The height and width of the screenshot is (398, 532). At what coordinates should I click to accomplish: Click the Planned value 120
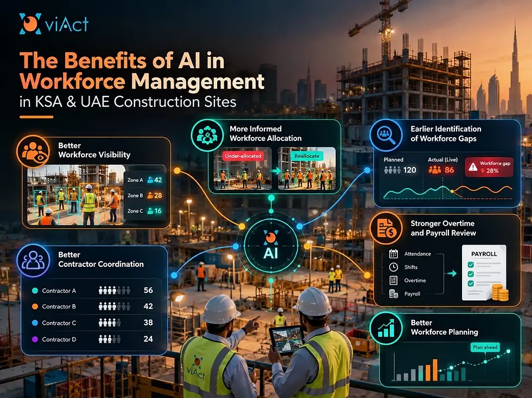tap(409, 170)
